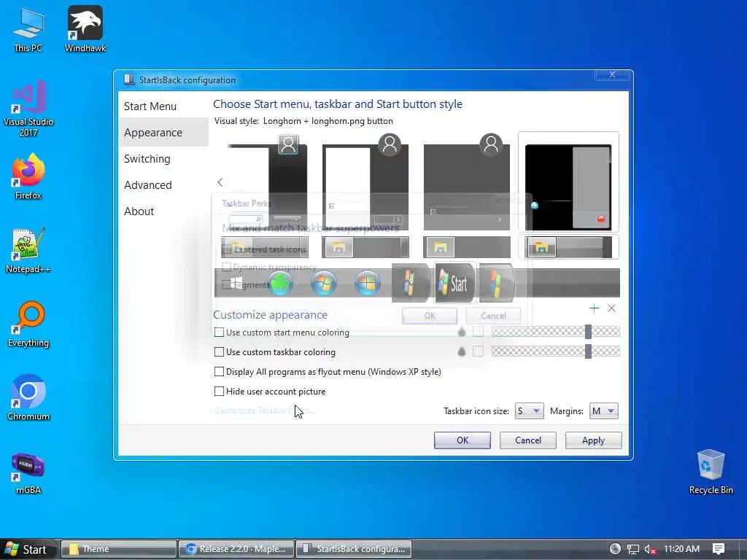Click the color drop icon for start menu coloring
This screenshot has width=747, height=560.
tap(461, 332)
